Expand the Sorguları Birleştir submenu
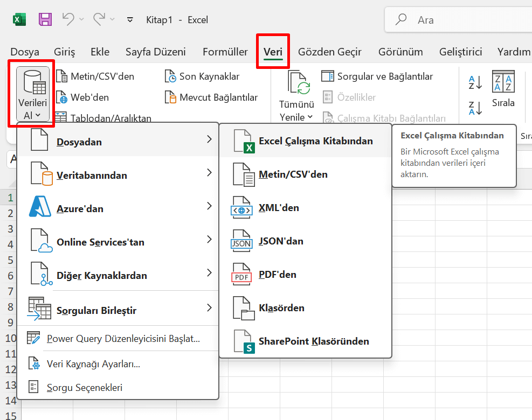 (118, 308)
